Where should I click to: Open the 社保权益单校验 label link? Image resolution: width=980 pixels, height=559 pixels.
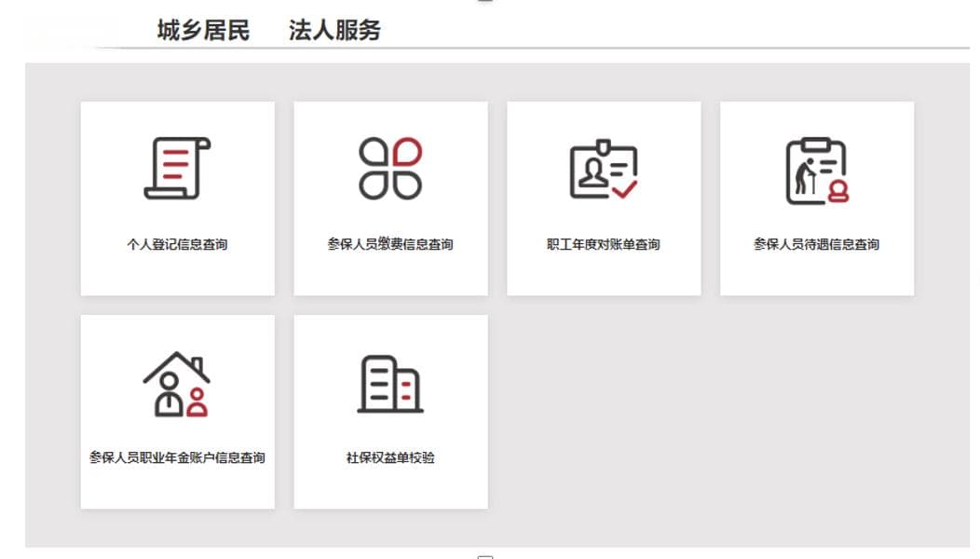pos(390,457)
